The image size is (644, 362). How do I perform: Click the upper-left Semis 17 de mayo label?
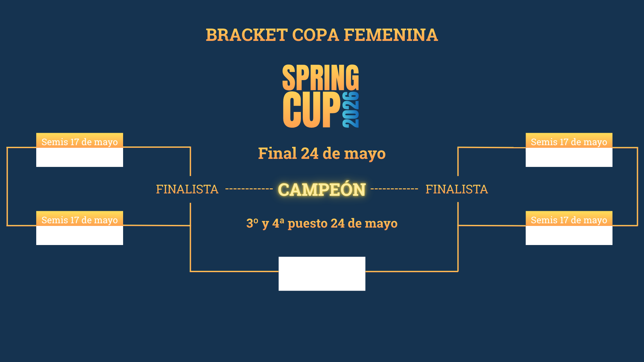(79, 142)
